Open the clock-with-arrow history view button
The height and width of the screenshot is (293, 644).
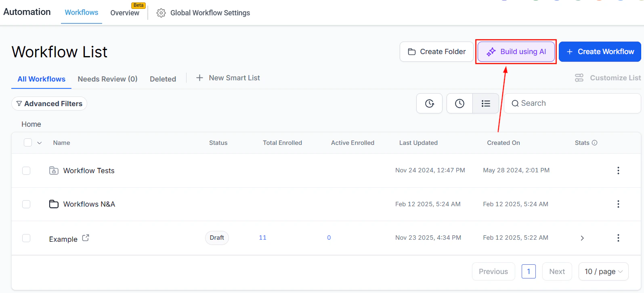click(x=430, y=104)
